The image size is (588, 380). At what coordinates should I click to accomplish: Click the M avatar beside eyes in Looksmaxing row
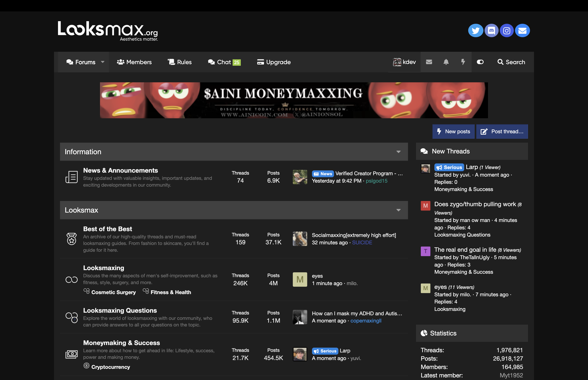pos(300,279)
